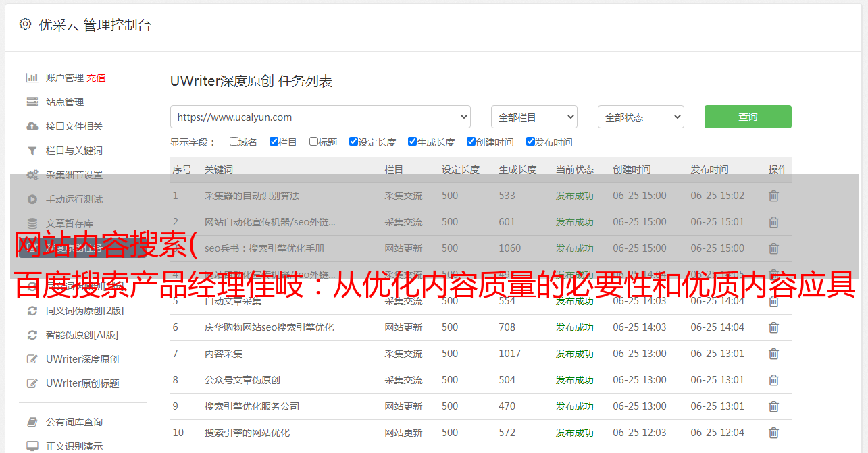Click the red 充值 link
This screenshot has height=453, width=868.
click(x=96, y=78)
